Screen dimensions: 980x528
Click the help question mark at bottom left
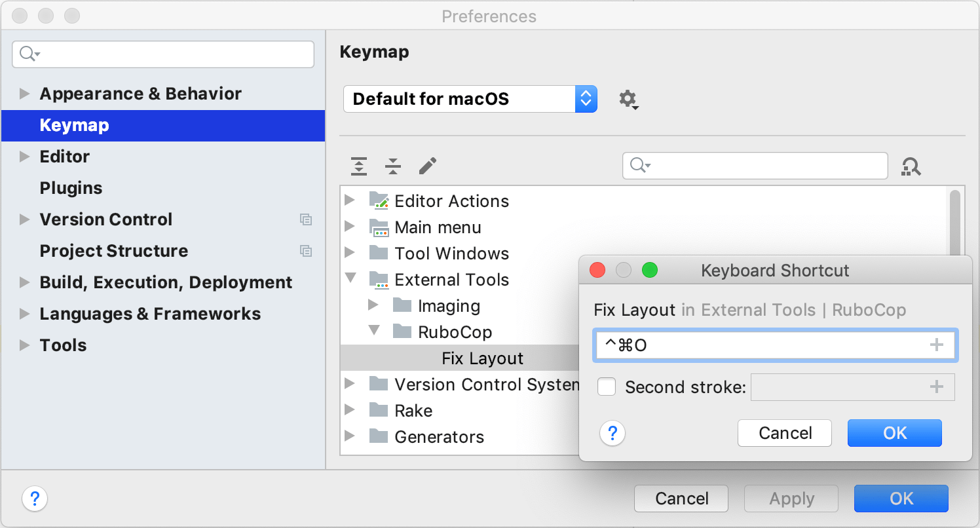(x=35, y=499)
